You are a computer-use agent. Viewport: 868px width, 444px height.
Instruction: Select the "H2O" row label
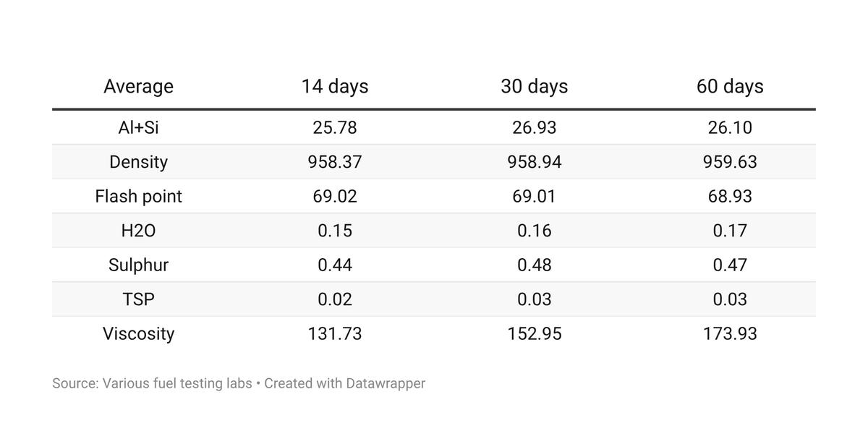(138, 231)
